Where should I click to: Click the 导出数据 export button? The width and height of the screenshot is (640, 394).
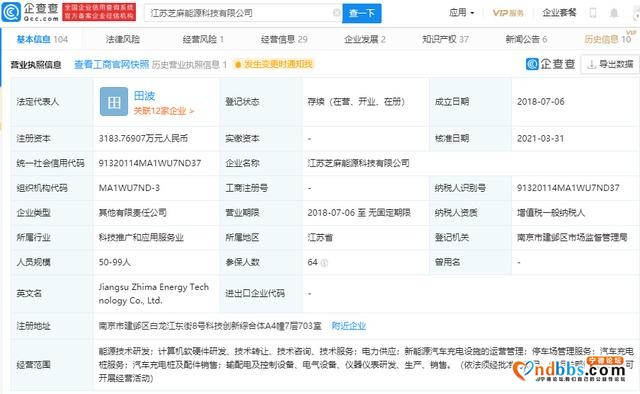[610, 64]
